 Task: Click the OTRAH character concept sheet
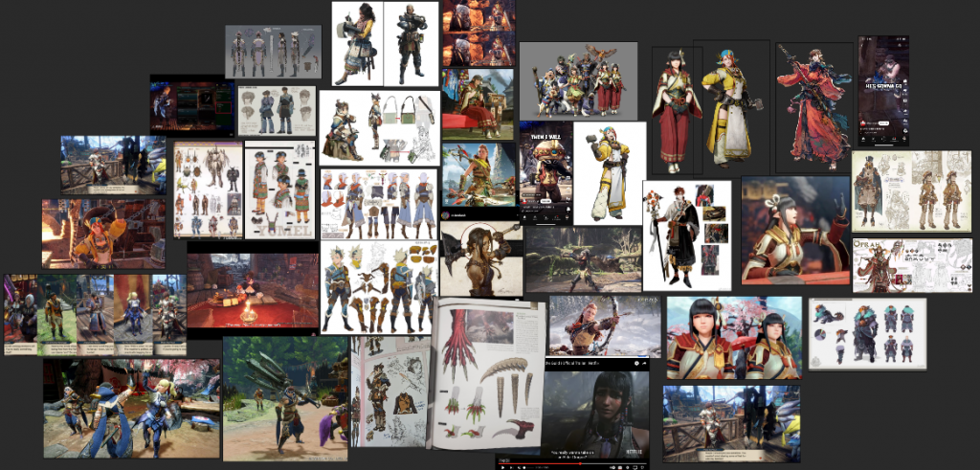(912, 265)
